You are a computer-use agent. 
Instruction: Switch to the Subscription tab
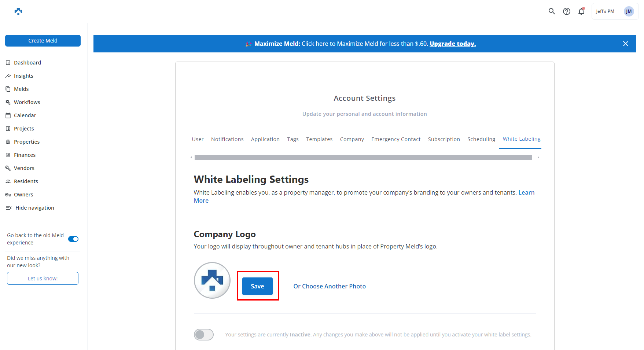click(444, 139)
